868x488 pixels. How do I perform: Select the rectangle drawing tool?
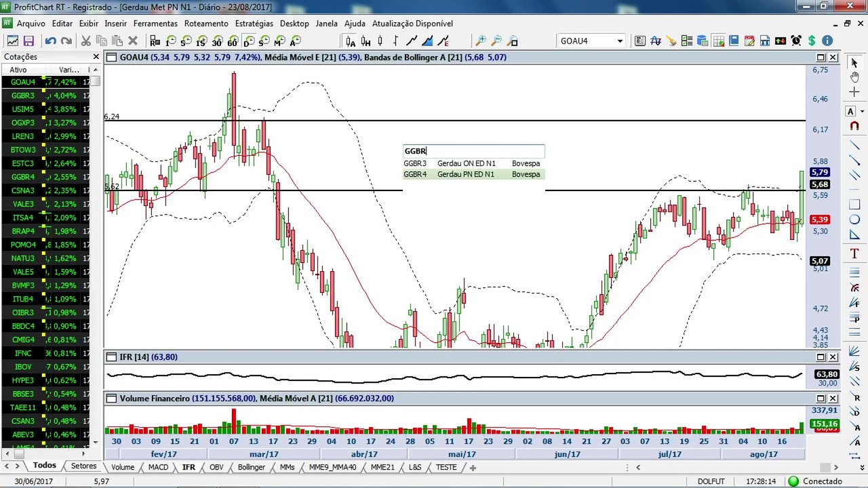click(x=854, y=205)
